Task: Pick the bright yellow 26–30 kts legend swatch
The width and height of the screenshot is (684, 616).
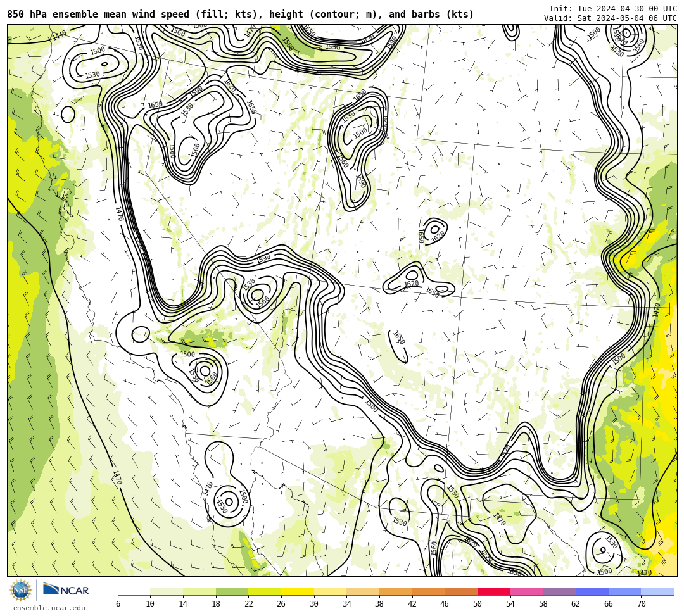Action: (298, 591)
